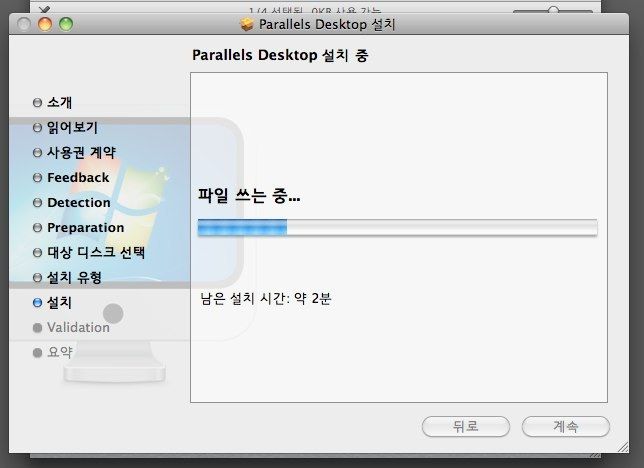Image resolution: width=644 pixels, height=468 pixels.
Task: Click the window resize grip corner
Action: click(x=623, y=447)
